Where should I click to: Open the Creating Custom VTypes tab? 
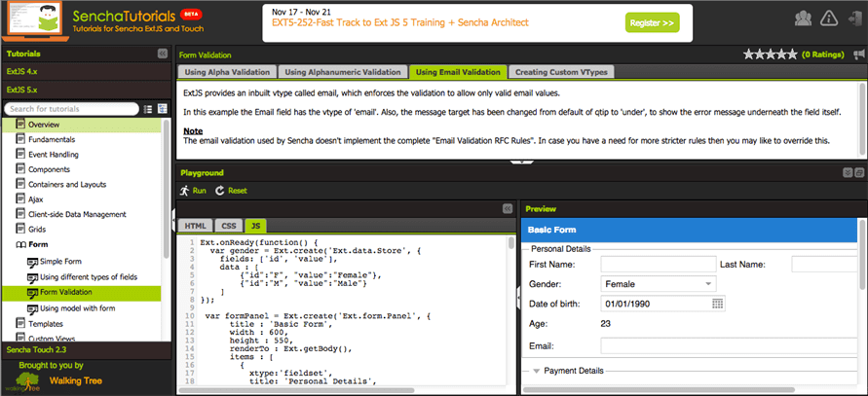tap(561, 72)
